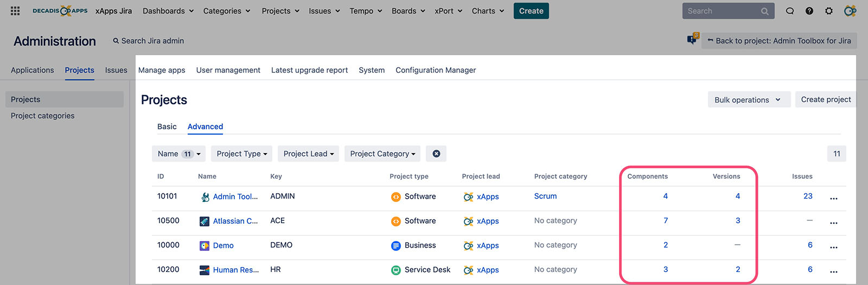Expand the Tempo menu
This screenshot has width=868, height=285.
tap(366, 11)
